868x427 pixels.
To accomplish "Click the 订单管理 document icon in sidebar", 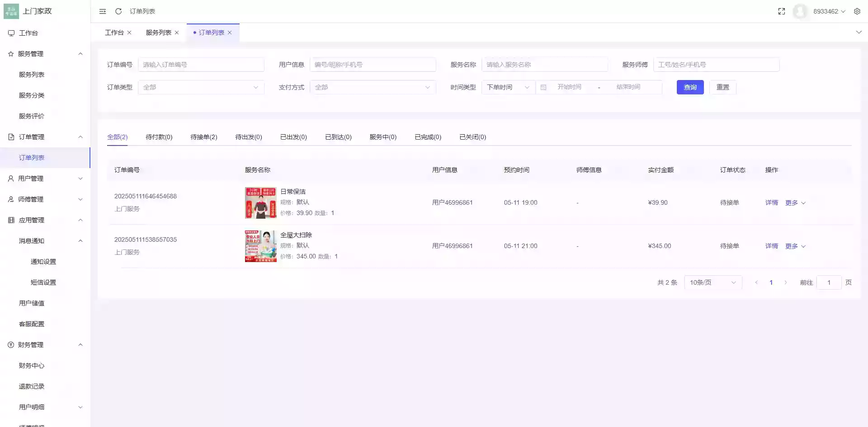I will tap(10, 136).
